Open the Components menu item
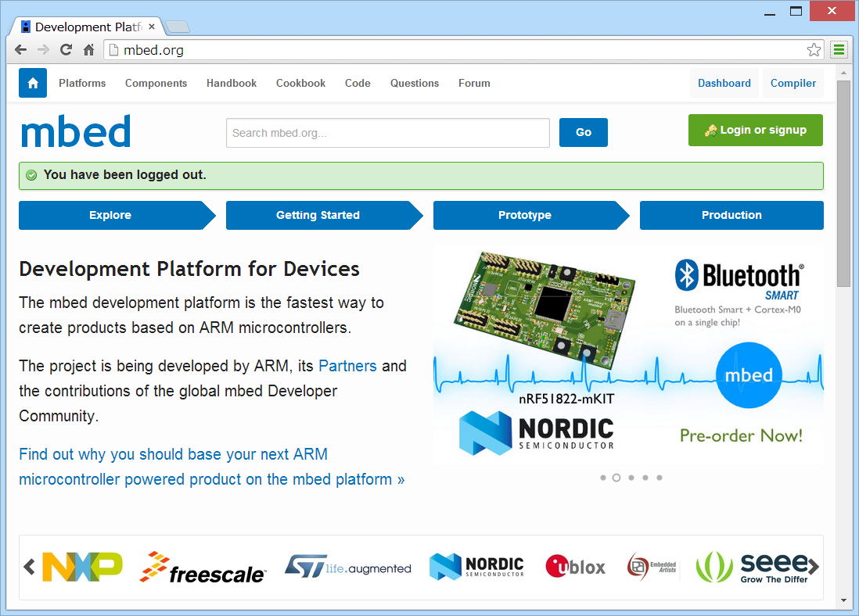The height and width of the screenshot is (616, 859). pyautogui.click(x=156, y=83)
